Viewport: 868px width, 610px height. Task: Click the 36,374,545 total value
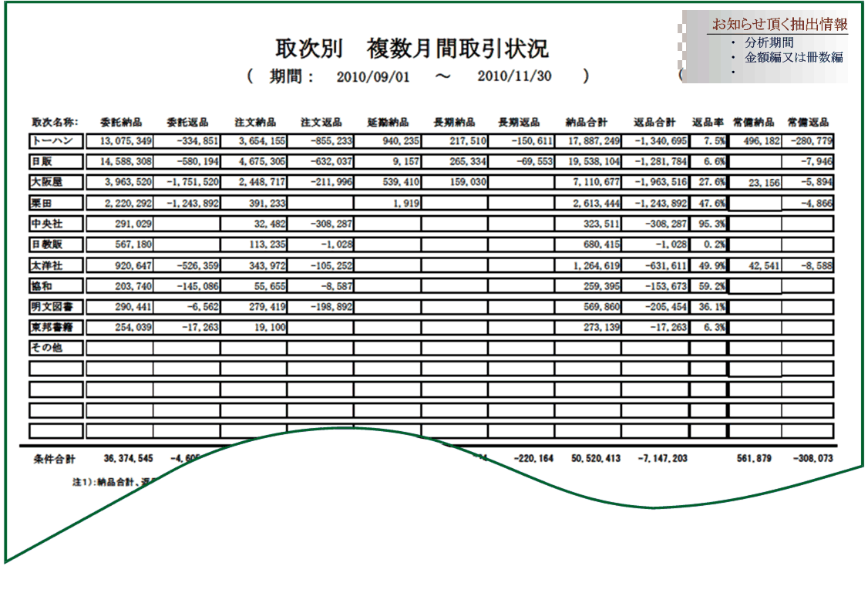pos(130,458)
